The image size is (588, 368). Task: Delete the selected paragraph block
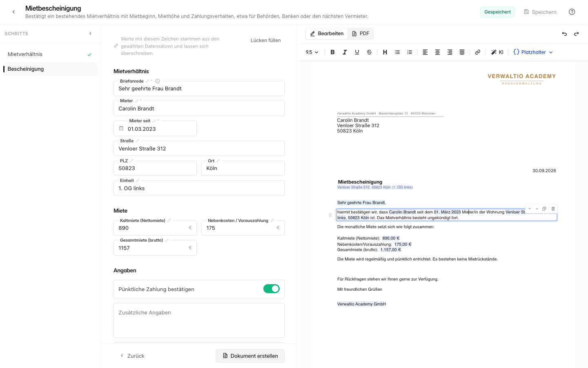click(553, 209)
